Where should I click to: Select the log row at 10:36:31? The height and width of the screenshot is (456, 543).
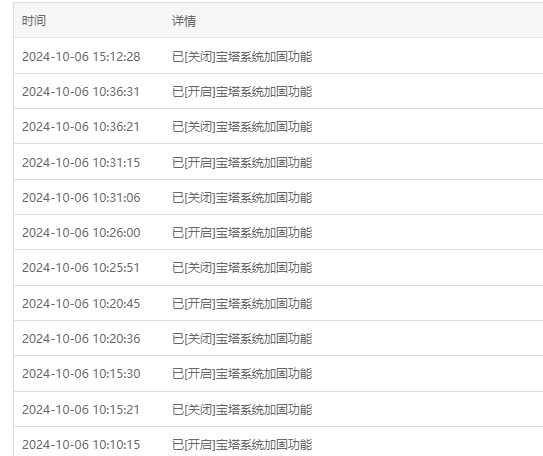[278, 92]
